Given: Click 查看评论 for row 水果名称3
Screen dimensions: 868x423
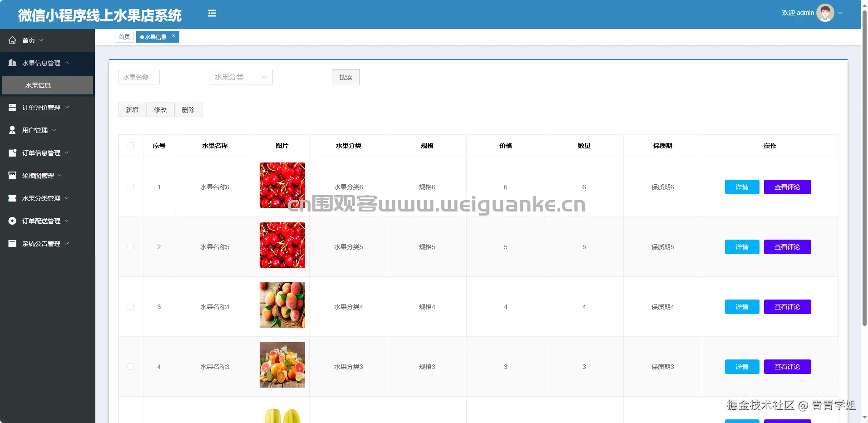Looking at the screenshot, I should pos(788,367).
